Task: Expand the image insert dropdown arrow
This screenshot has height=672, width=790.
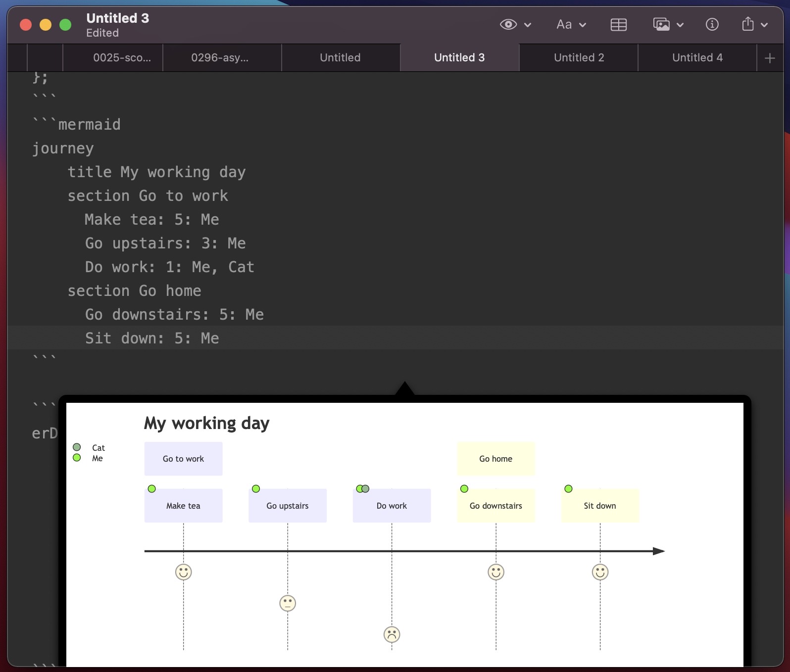Action: tap(680, 25)
